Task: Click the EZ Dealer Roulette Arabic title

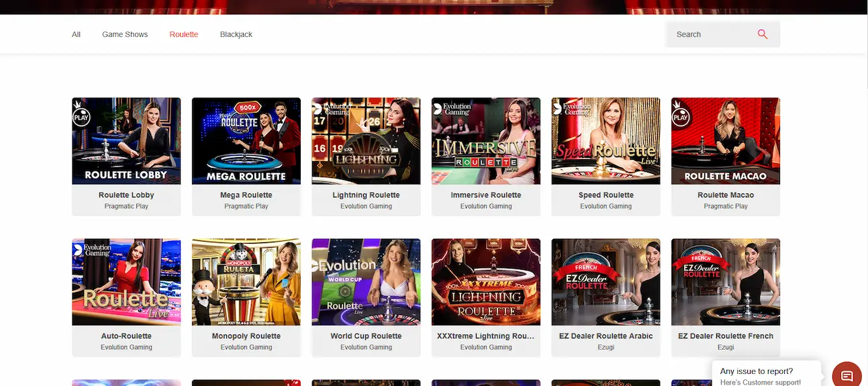Action: point(606,336)
